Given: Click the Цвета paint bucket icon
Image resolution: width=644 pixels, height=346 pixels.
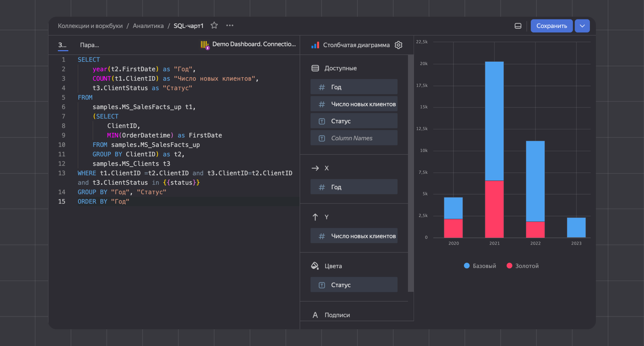Looking at the screenshot, I should click(x=315, y=266).
